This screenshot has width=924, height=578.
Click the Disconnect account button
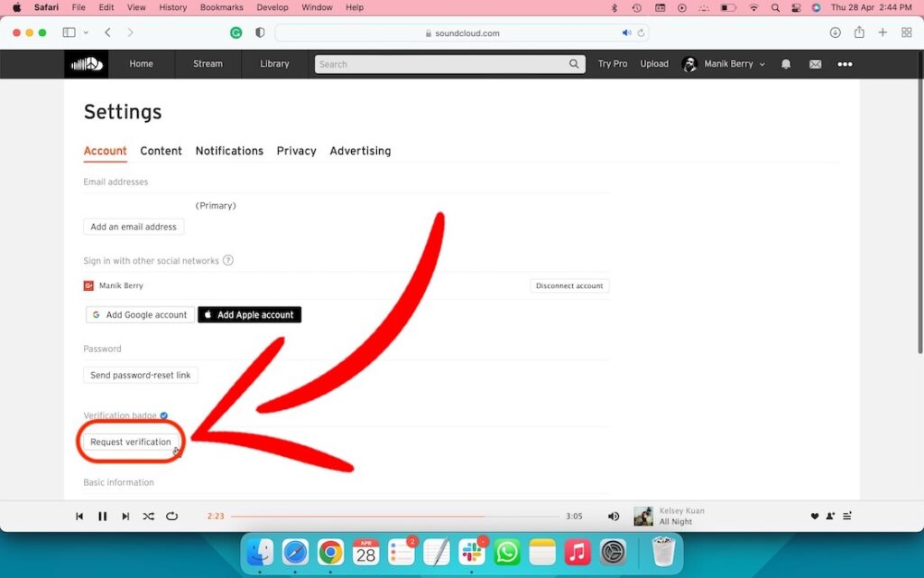click(x=569, y=284)
